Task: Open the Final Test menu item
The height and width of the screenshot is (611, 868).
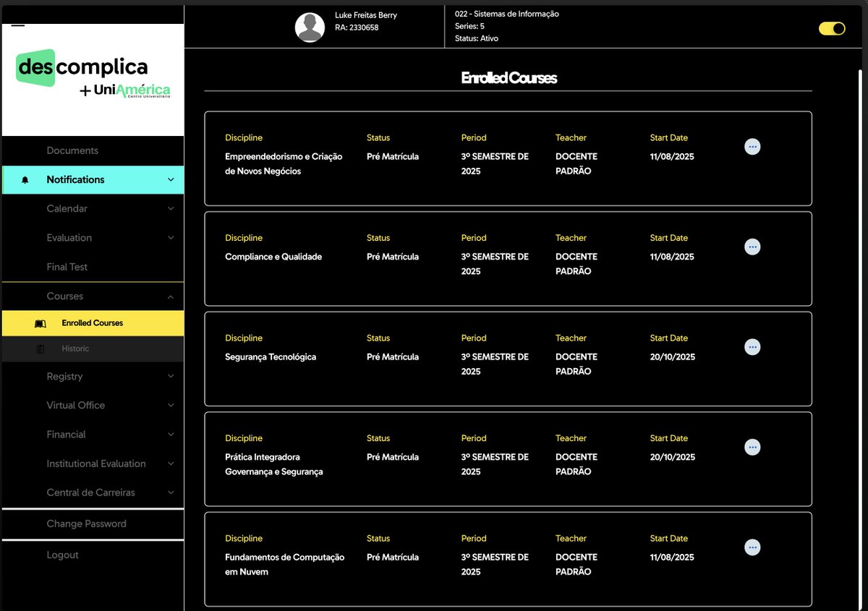Action: tap(67, 267)
